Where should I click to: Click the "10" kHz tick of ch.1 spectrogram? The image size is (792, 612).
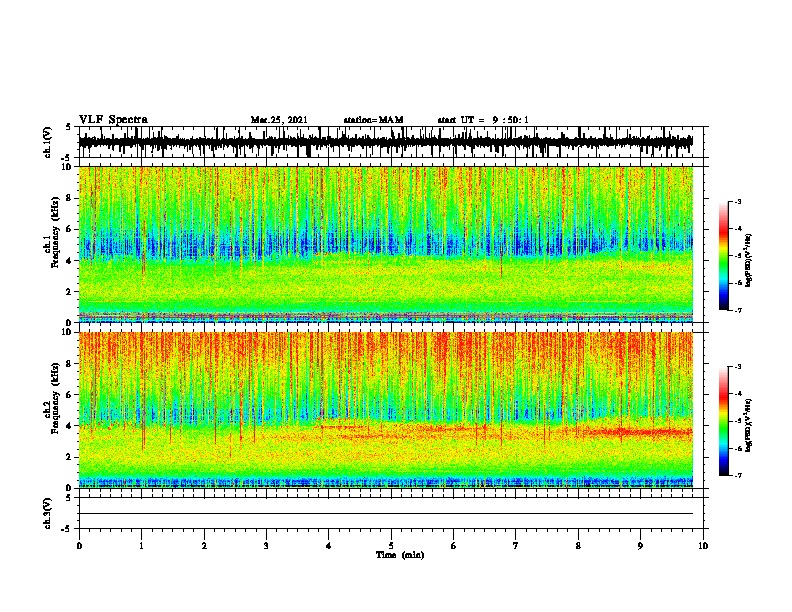tap(68, 167)
